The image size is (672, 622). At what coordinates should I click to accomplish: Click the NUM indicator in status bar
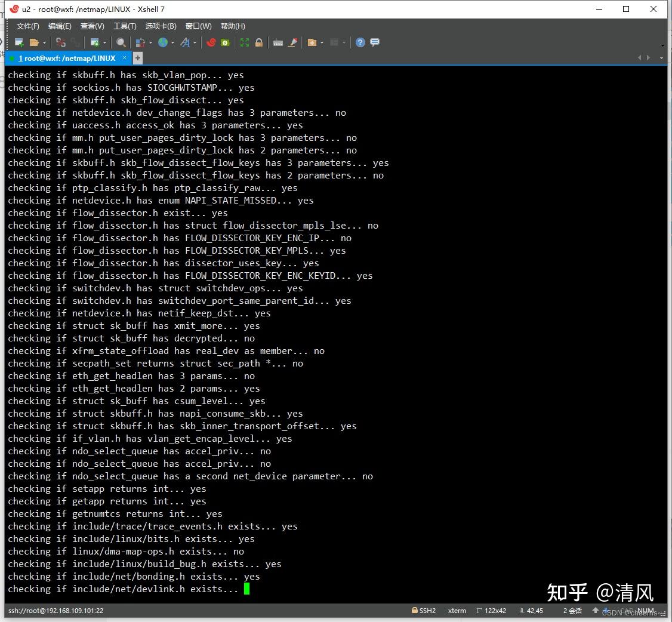[x=645, y=611]
